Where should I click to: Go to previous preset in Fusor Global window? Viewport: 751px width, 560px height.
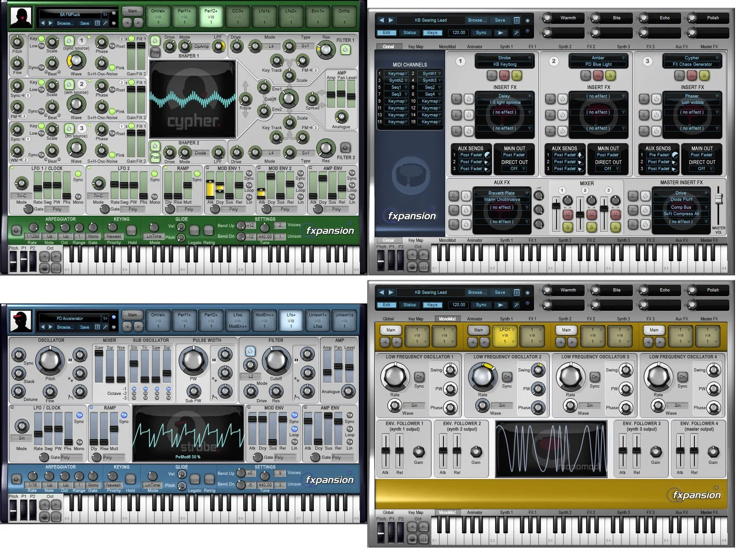click(381, 20)
